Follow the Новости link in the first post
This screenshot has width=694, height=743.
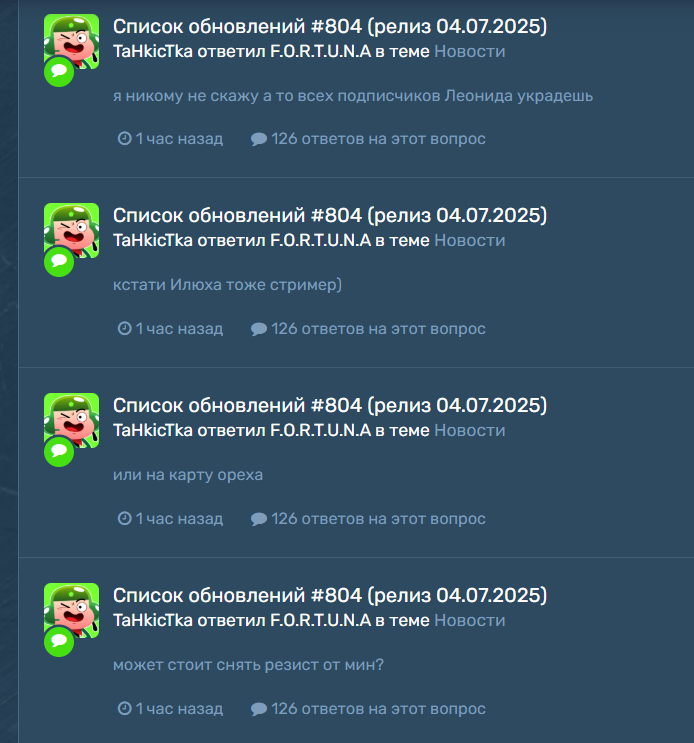469,51
